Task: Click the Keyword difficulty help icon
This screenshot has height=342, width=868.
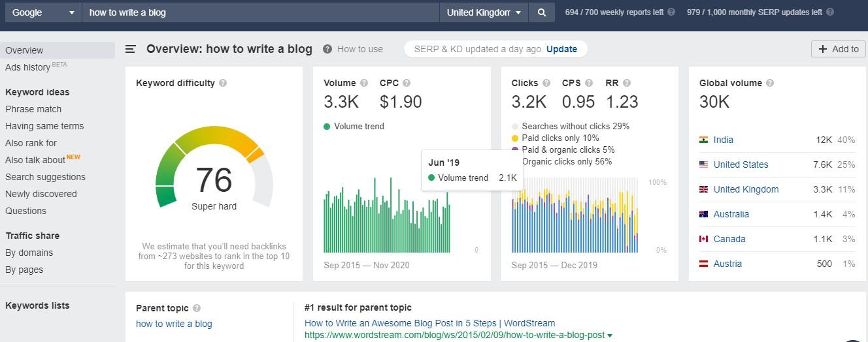Action: [223, 83]
